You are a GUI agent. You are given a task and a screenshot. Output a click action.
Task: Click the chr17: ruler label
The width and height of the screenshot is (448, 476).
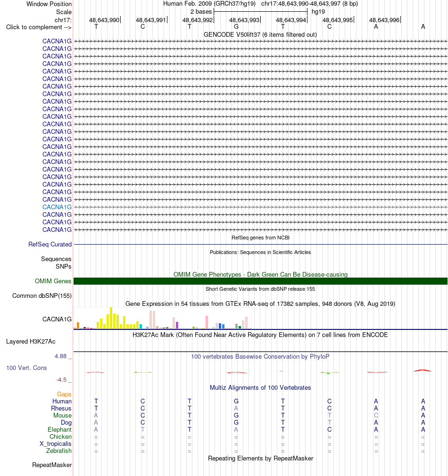point(63,20)
